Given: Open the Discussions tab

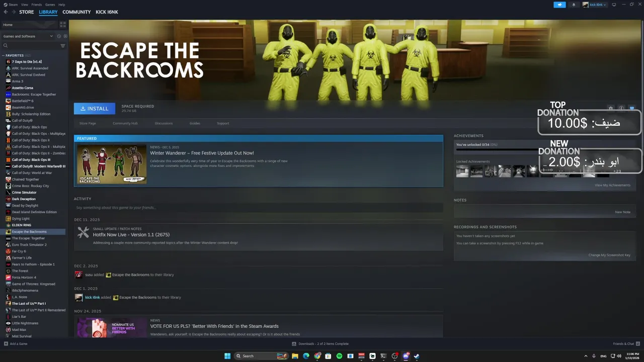Looking at the screenshot, I should (164, 123).
